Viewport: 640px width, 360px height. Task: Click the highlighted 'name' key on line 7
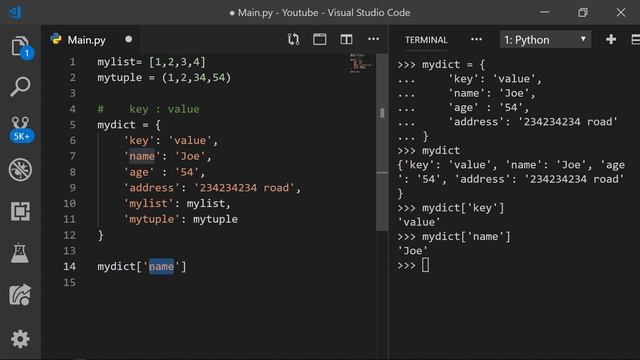click(x=142, y=156)
